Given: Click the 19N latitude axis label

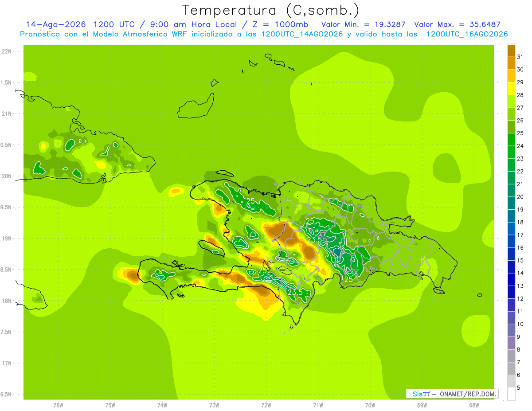Looking at the screenshot, I should tap(6, 238).
